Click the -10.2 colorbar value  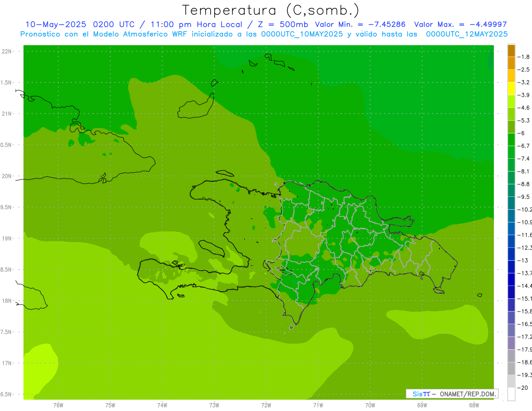525,209
